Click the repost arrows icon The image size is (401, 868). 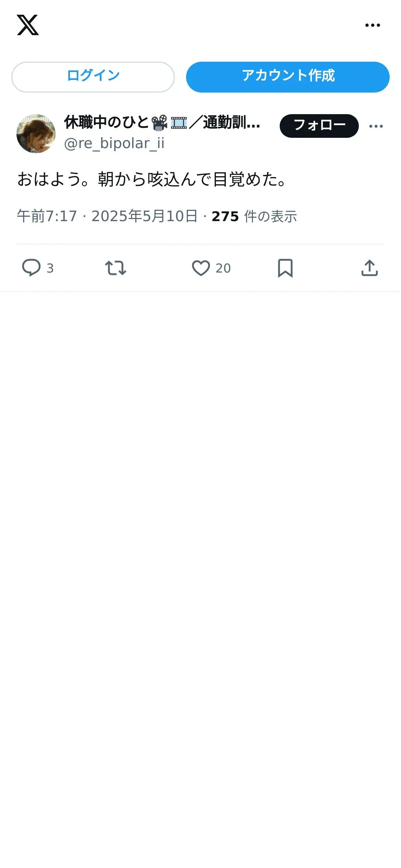pyautogui.click(x=116, y=268)
